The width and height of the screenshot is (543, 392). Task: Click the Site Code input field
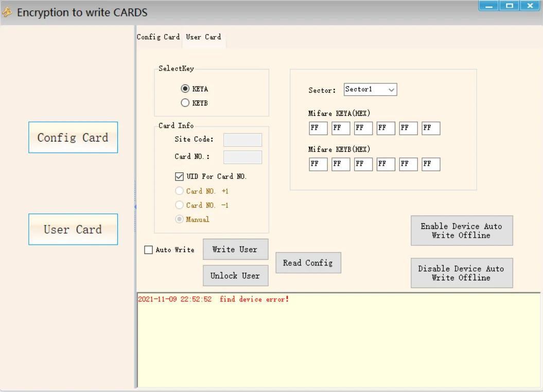point(242,139)
